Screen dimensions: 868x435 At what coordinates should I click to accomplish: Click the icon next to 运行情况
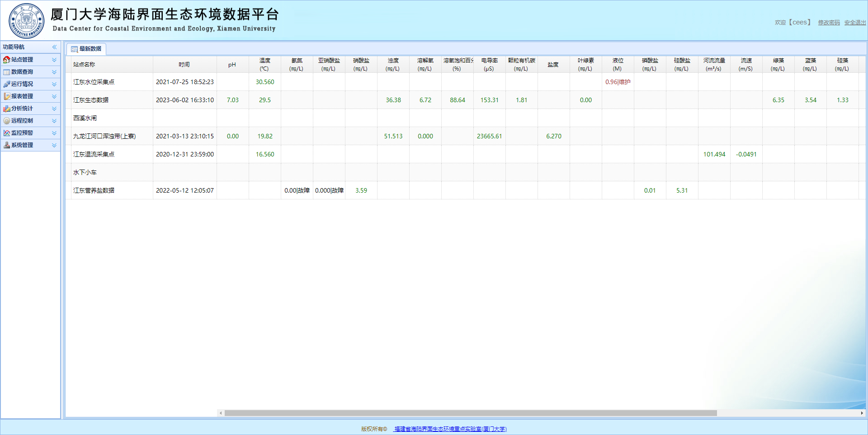(x=6, y=84)
